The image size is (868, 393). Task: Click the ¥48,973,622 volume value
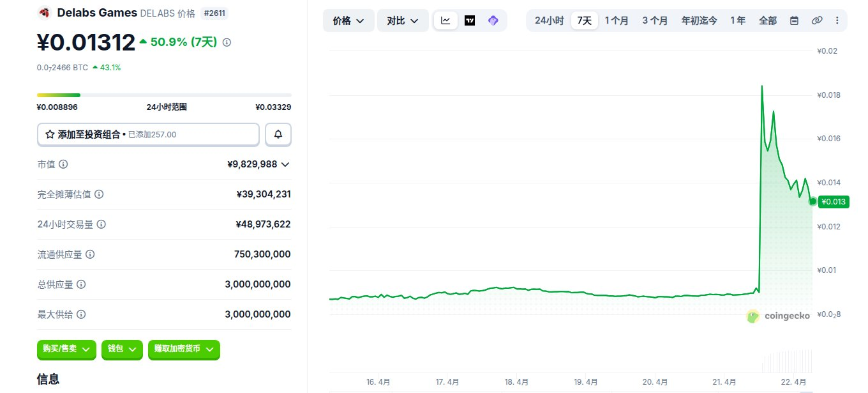tap(264, 224)
